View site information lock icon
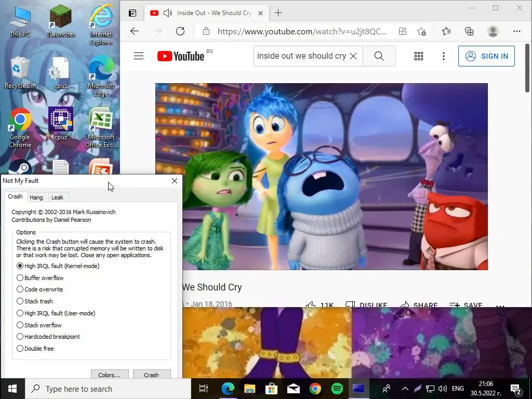Screen dimensions: 532x399 click(x=206, y=32)
